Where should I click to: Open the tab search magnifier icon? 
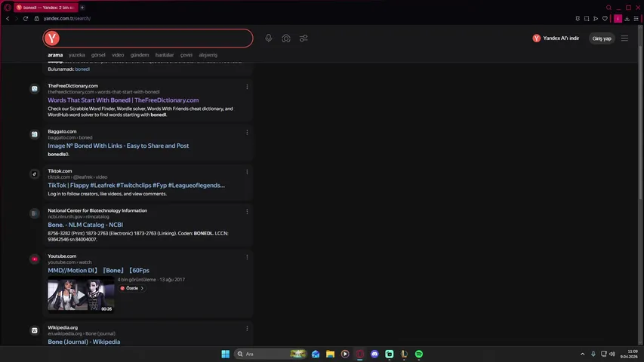pos(609,8)
